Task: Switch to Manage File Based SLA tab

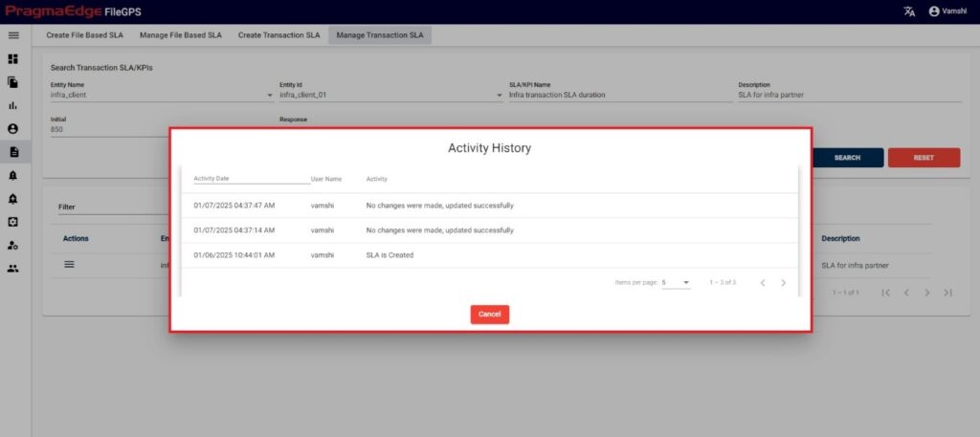Action: click(x=181, y=35)
